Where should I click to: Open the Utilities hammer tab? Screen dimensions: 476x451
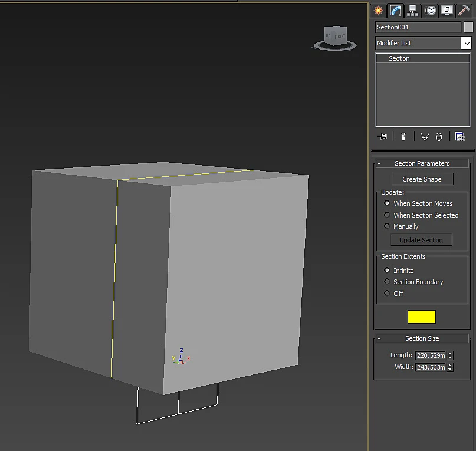coord(464,11)
